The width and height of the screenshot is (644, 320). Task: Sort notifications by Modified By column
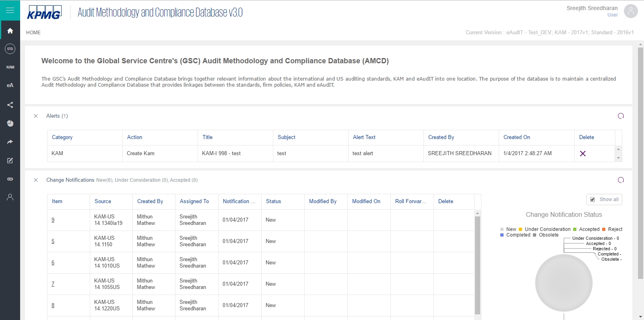click(x=322, y=202)
